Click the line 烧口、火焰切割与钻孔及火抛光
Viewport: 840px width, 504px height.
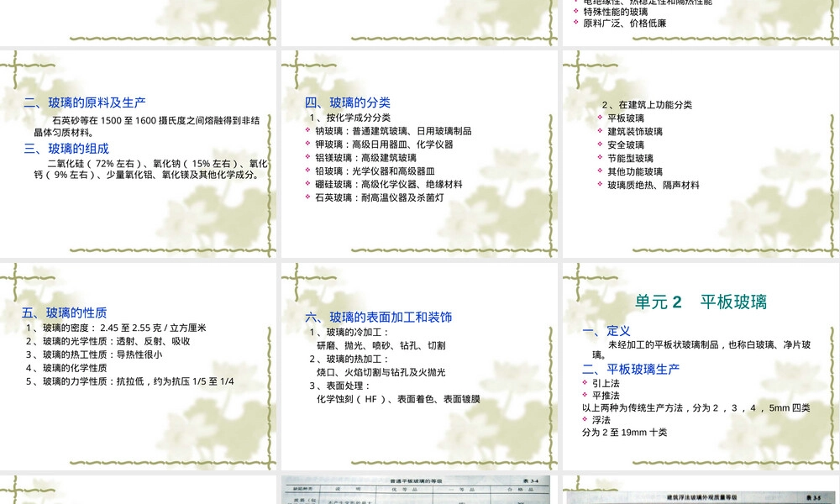click(381, 372)
